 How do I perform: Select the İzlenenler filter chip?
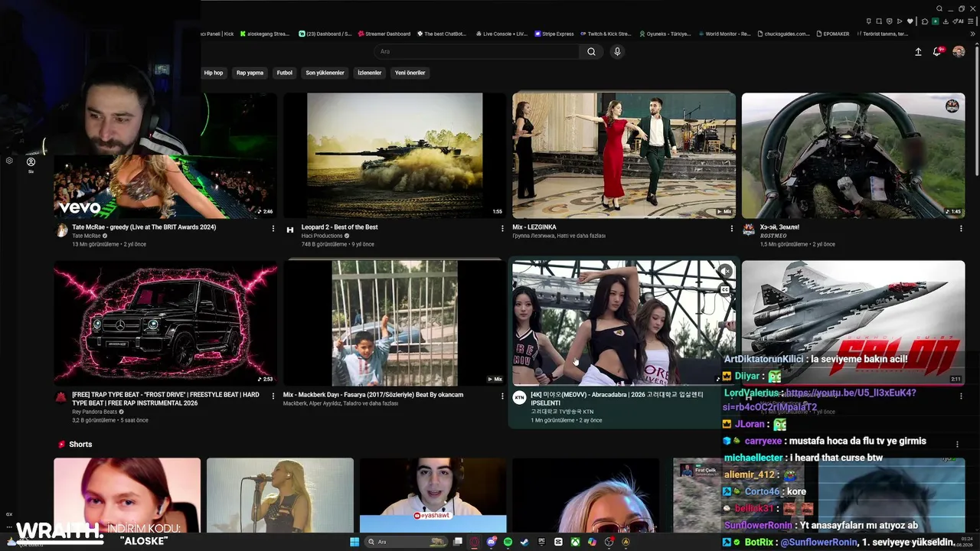click(370, 73)
